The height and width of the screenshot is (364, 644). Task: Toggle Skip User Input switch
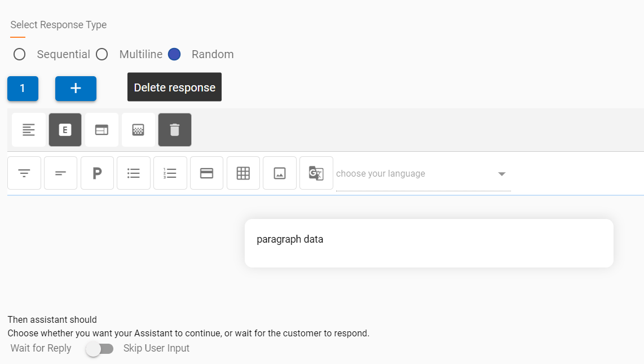[x=100, y=349]
